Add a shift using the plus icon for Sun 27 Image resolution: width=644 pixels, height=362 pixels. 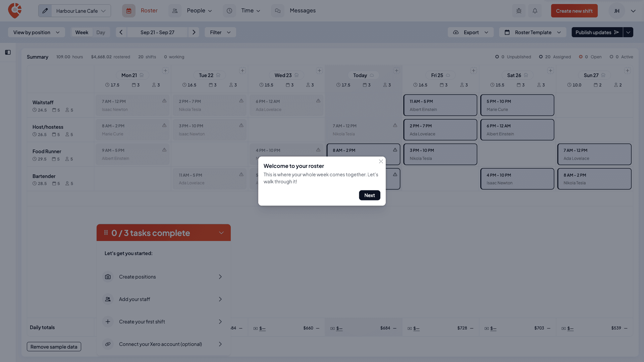[628, 70]
